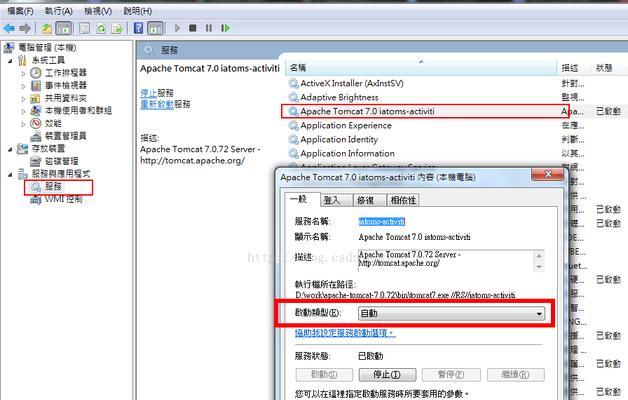This screenshot has width=628, height=400.
Task: Open the 執行(A) menu
Action: pyautogui.click(x=58, y=11)
